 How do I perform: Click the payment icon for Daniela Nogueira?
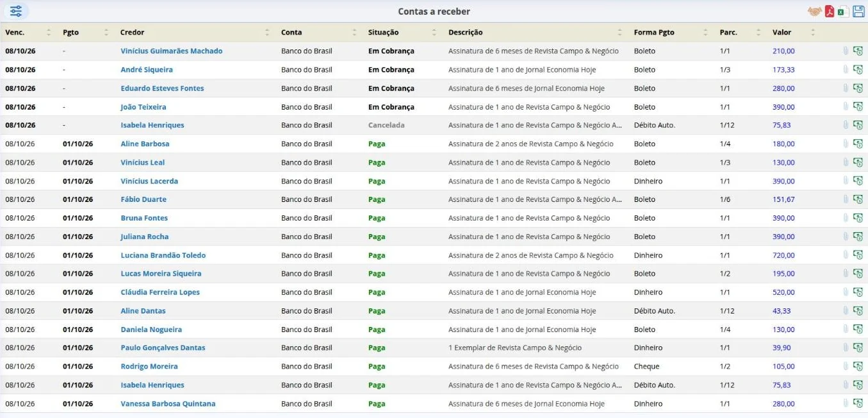pos(858,330)
